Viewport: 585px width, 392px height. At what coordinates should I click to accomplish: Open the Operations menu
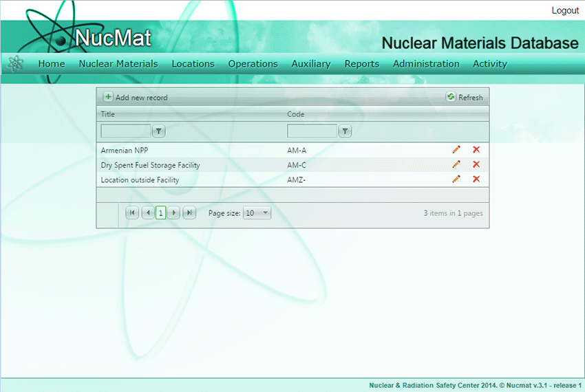point(253,64)
